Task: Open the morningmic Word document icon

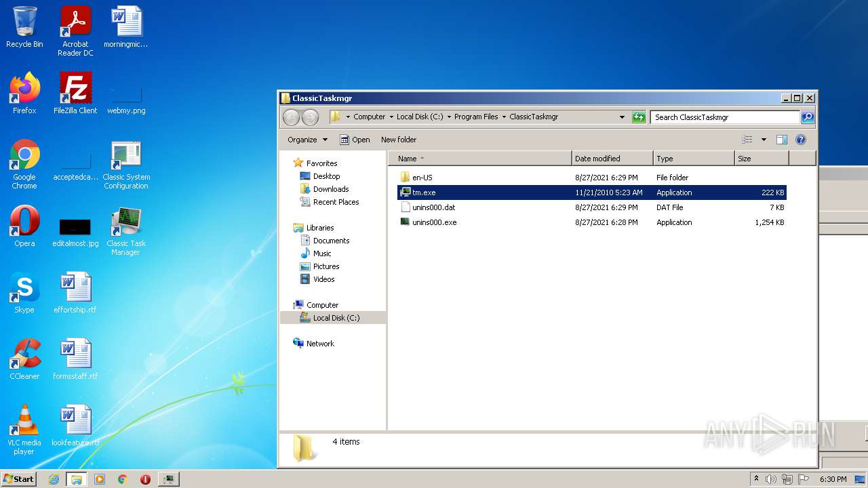Action: [126, 28]
